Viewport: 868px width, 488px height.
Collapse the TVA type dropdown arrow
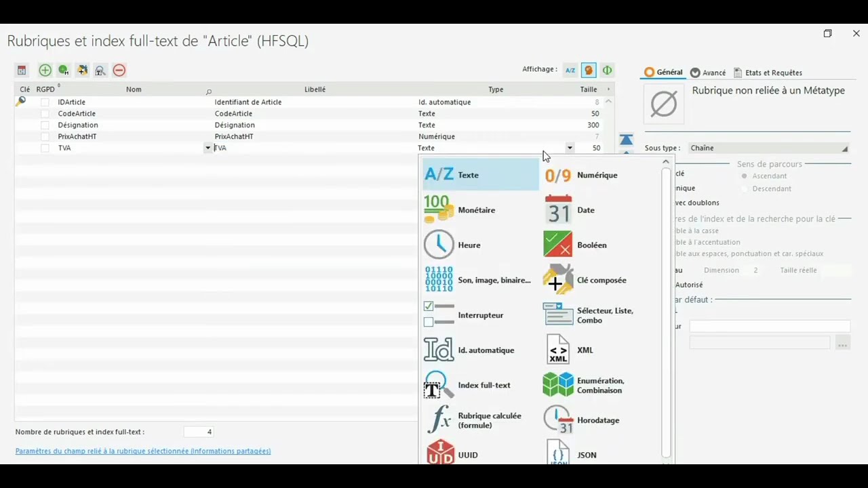(x=570, y=148)
